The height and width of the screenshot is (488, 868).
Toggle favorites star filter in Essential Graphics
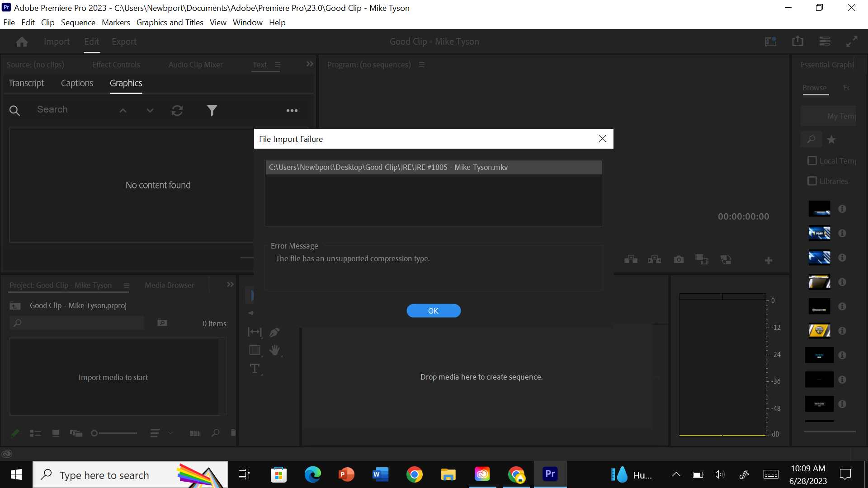(x=831, y=140)
